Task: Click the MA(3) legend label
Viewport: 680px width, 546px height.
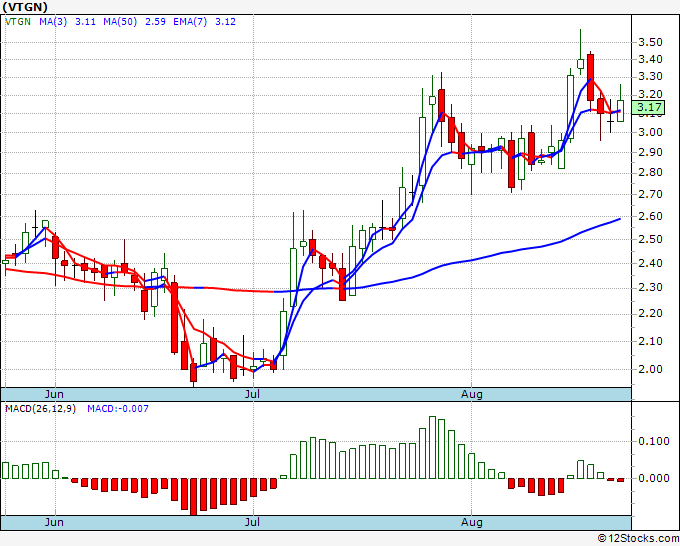Action: tap(53, 22)
